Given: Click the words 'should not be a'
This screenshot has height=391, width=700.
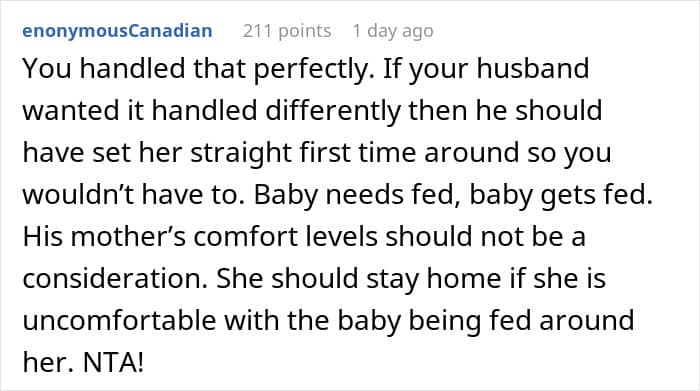Looking at the screenshot, I should 485,236.
